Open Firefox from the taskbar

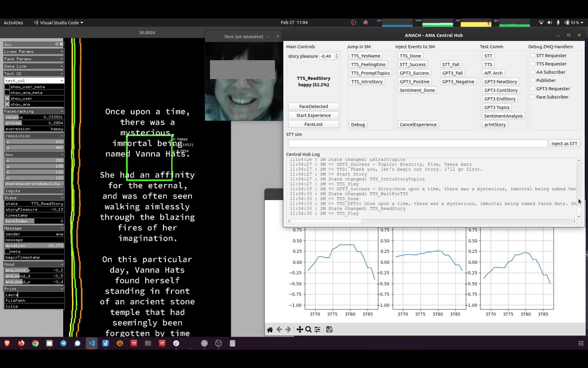click(x=21, y=343)
